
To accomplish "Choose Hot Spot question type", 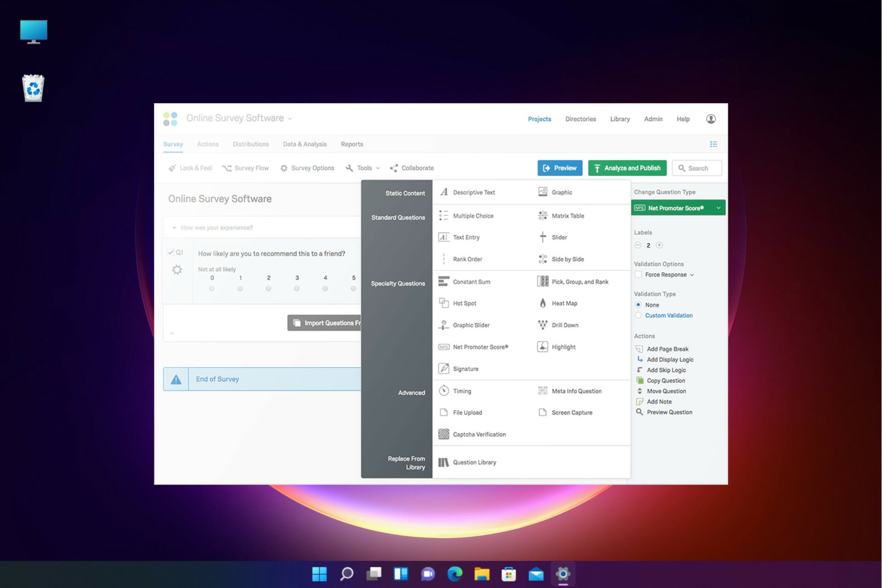I will pos(458,303).
